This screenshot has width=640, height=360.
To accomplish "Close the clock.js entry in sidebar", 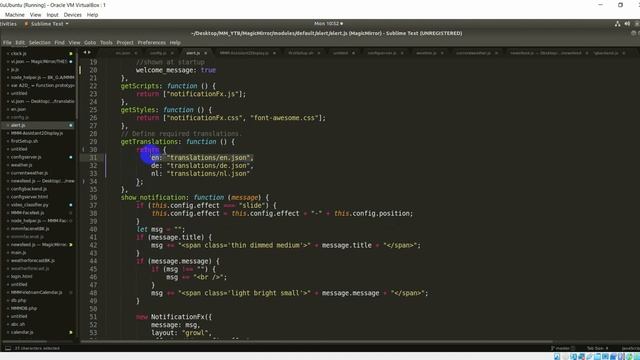I will [7, 53].
